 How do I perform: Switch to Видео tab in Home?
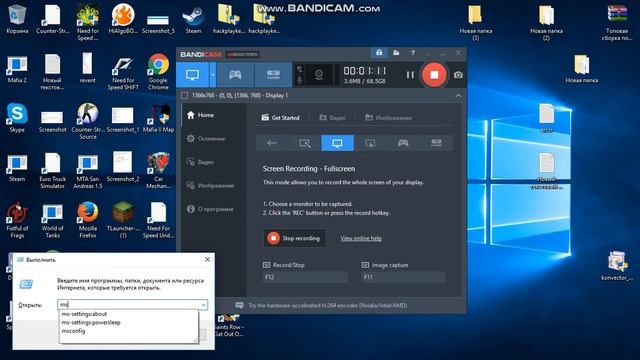click(x=332, y=118)
